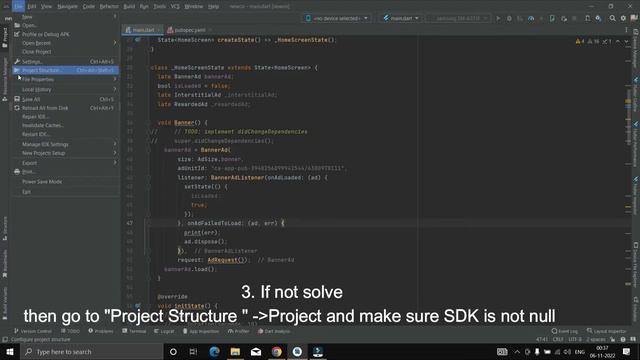Open the VCS menu

point(175,7)
